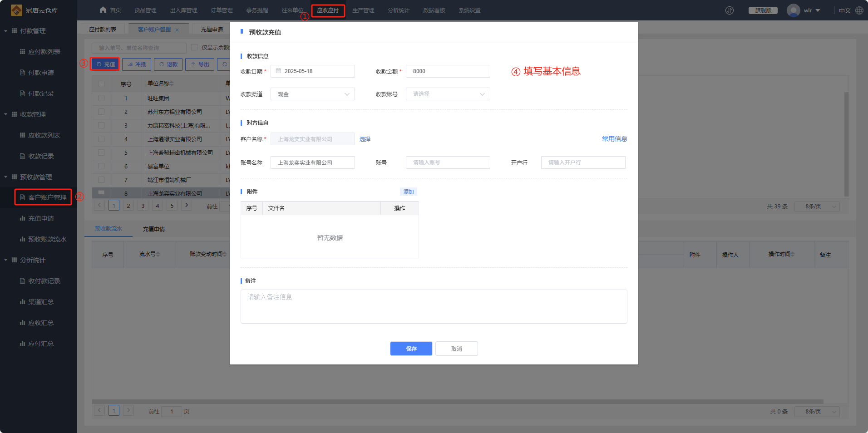Screen dimensions: 868x433
Task: Click the 付款记录 sidebar document icon
Action: tap(22, 93)
